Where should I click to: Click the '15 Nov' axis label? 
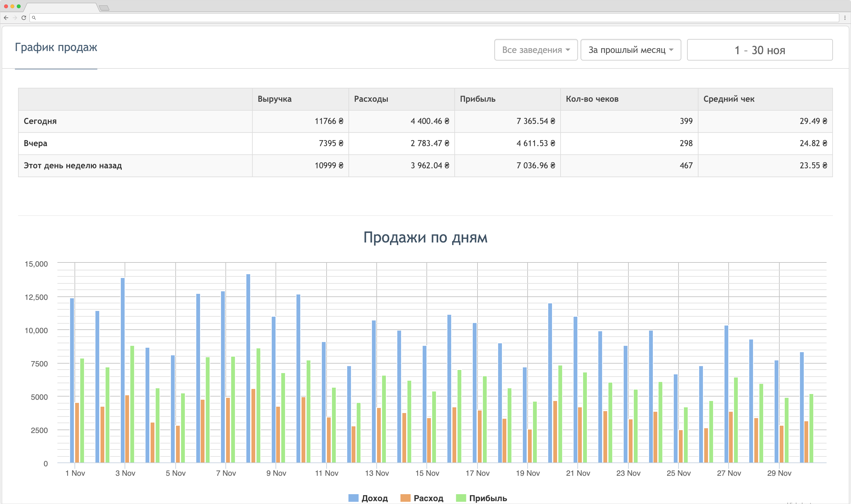tap(427, 473)
